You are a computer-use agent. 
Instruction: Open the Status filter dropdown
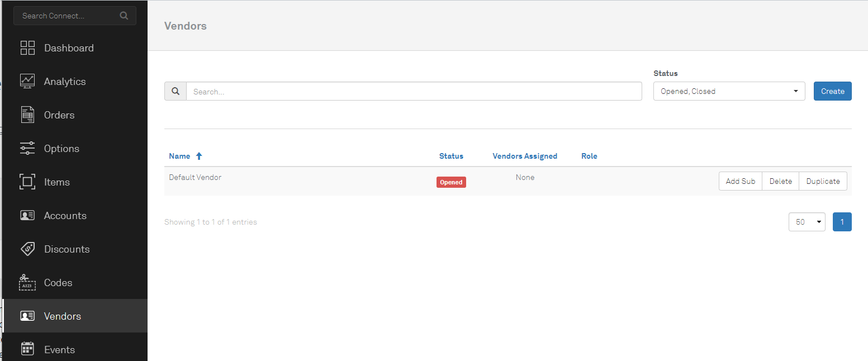click(x=729, y=91)
